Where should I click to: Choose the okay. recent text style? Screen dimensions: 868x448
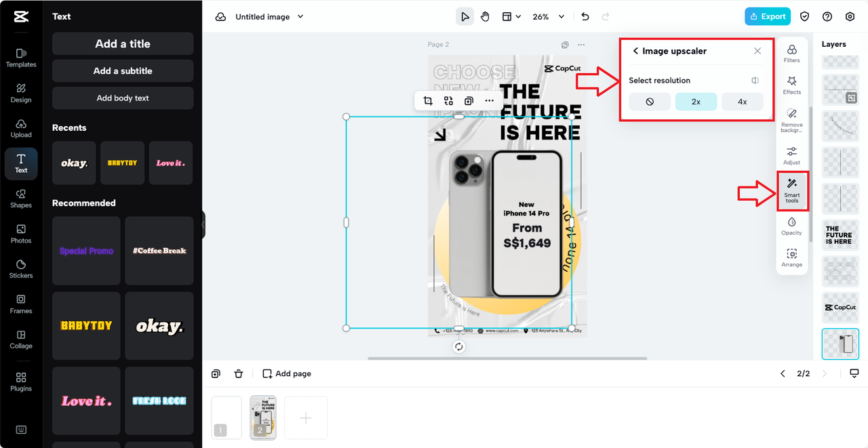point(74,163)
